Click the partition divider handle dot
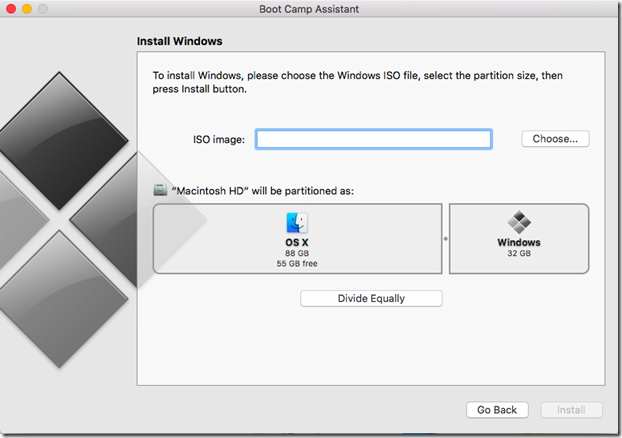622x438 pixels. point(445,239)
